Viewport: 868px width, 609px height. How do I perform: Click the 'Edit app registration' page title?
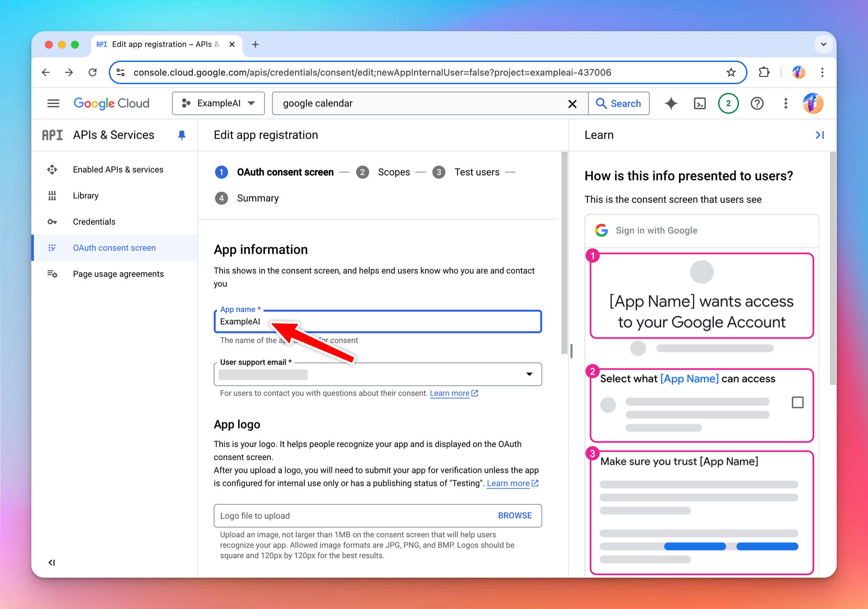[x=266, y=135]
